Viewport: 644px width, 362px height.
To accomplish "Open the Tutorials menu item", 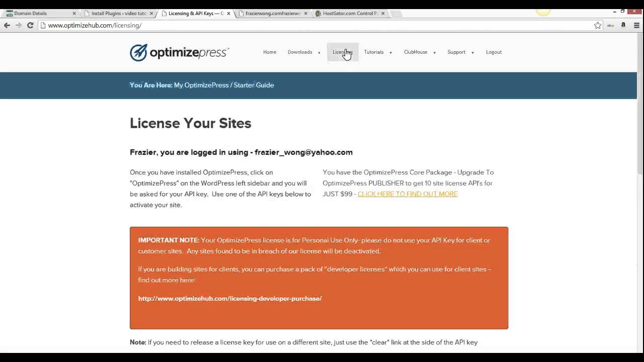I will tap(374, 52).
